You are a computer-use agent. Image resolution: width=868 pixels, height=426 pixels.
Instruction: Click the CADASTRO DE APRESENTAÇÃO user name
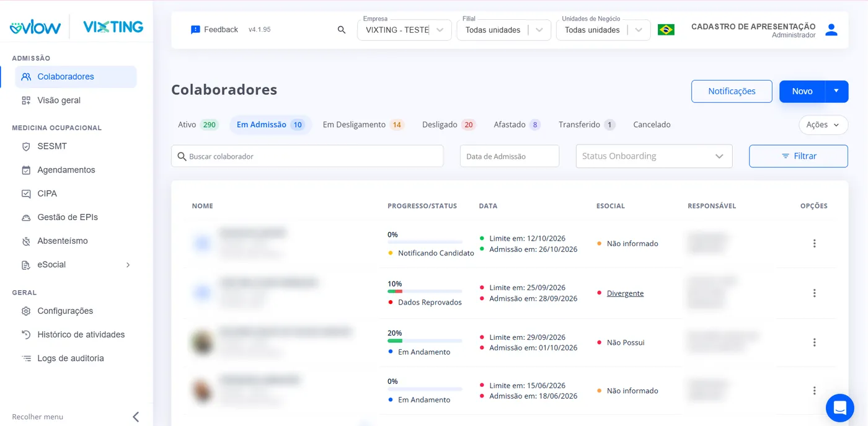[753, 27]
